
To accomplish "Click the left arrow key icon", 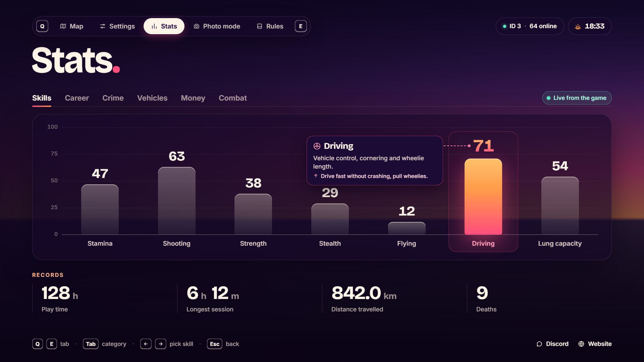I will (146, 344).
